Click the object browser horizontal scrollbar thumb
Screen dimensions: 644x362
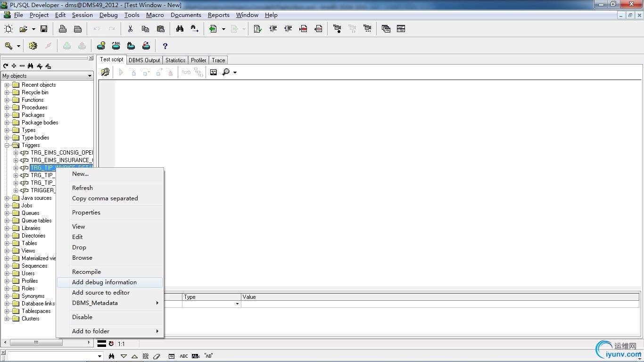[36, 343]
